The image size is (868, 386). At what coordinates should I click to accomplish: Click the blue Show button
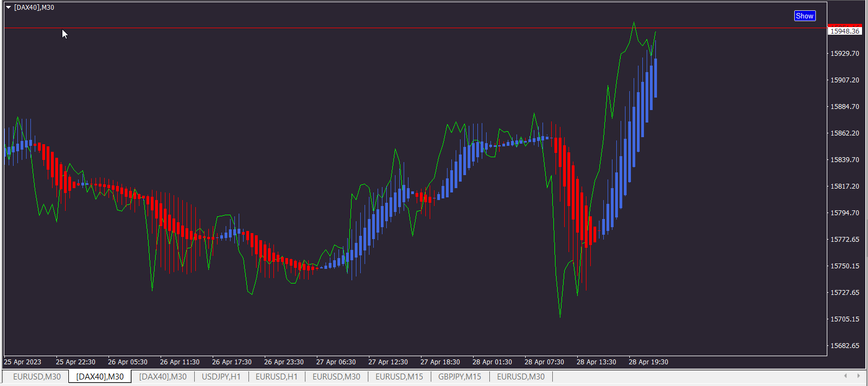pos(805,16)
